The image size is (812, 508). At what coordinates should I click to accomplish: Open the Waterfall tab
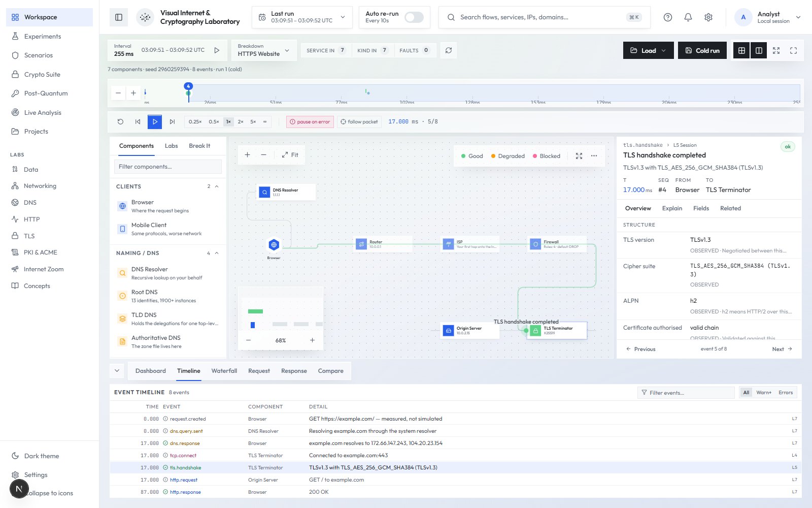(x=224, y=371)
